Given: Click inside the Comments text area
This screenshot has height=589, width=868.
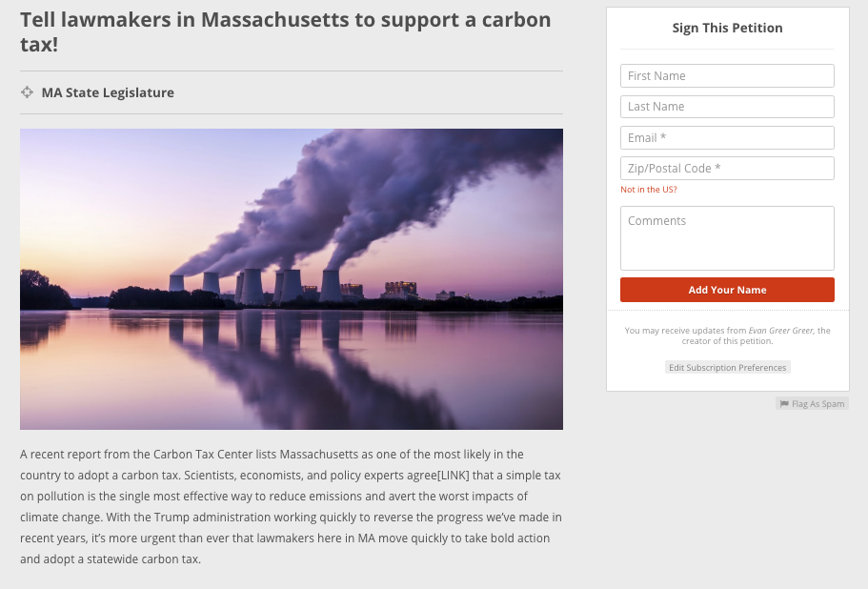Looking at the screenshot, I should [x=727, y=238].
